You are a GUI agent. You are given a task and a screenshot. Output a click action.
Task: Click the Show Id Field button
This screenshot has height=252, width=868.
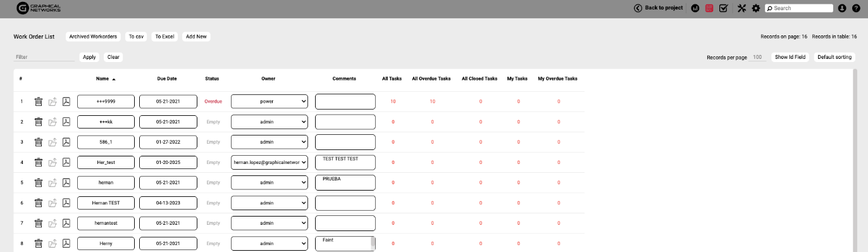pyautogui.click(x=790, y=57)
